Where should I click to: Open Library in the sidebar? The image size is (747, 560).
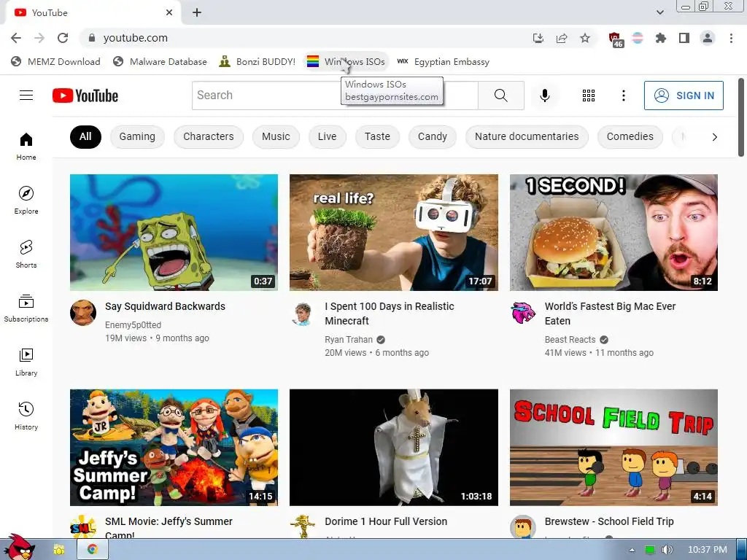26,362
